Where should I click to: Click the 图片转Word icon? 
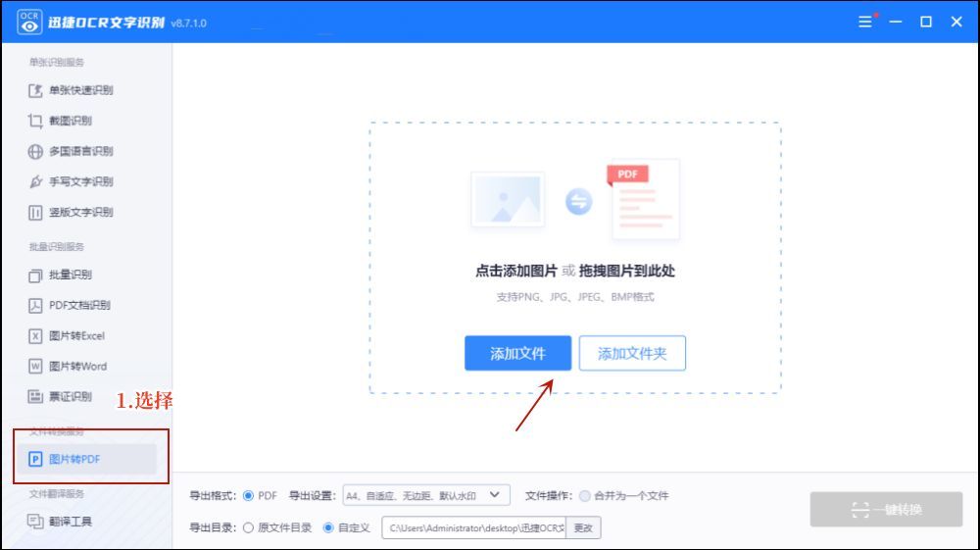[x=35, y=367]
